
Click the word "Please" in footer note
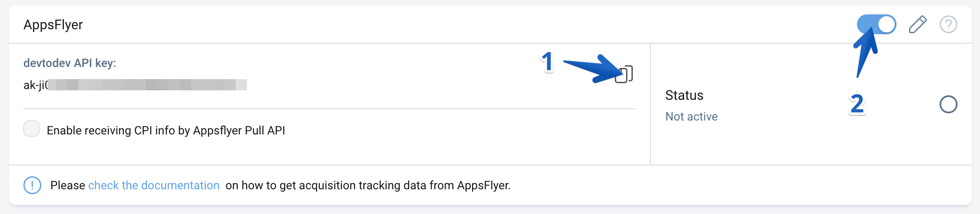[67, 185]
